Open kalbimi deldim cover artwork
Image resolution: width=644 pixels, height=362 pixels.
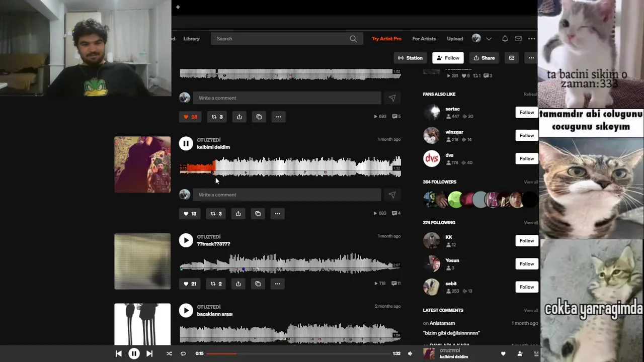pyautogui.click(x=142, y=164)
